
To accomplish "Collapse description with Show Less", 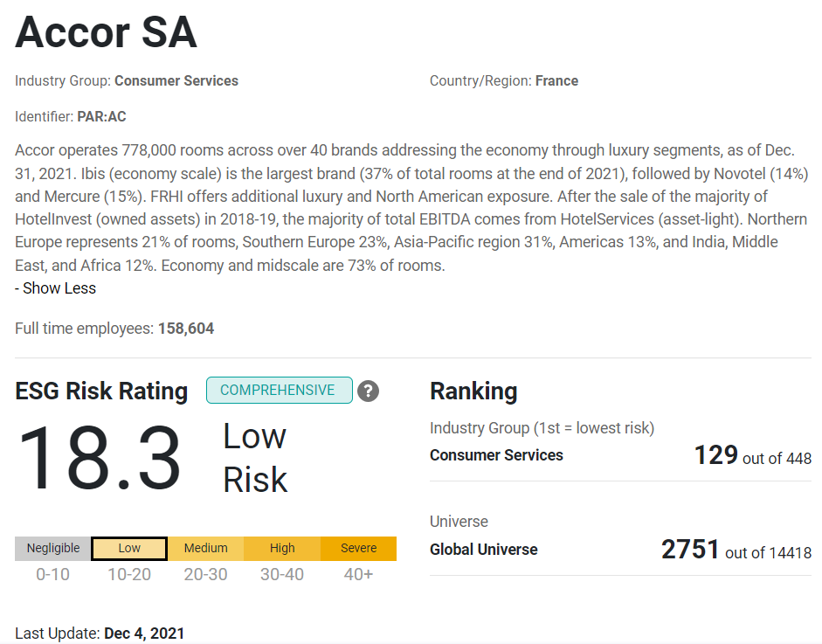I will click(56, 288).
